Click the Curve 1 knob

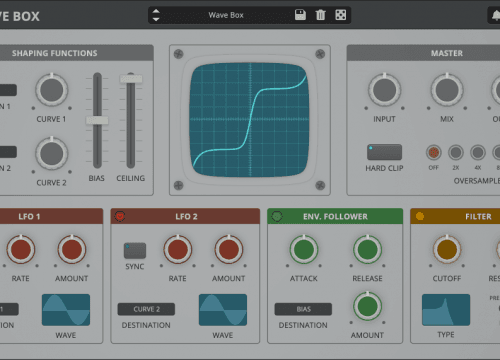click(52, 90)
